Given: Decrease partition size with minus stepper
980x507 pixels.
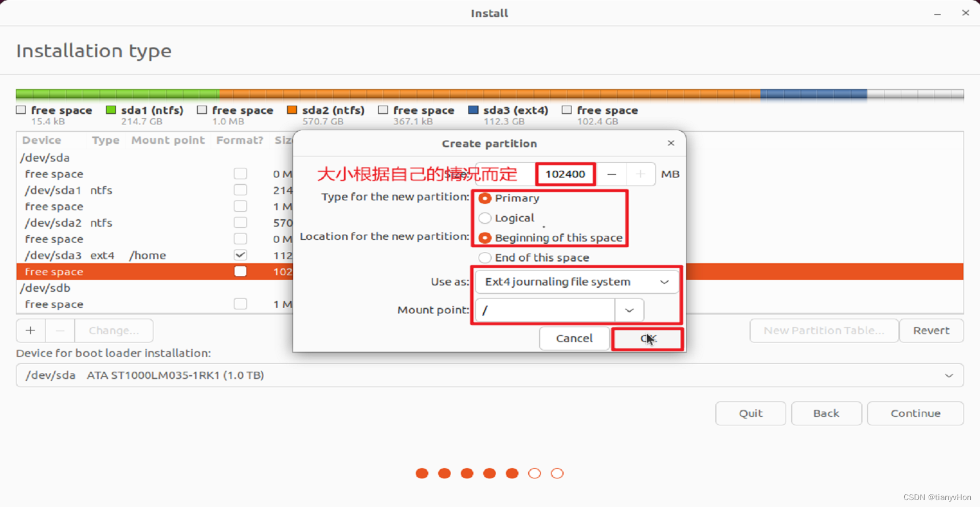Looking at the screenshot, I should [x=612, y=174].
